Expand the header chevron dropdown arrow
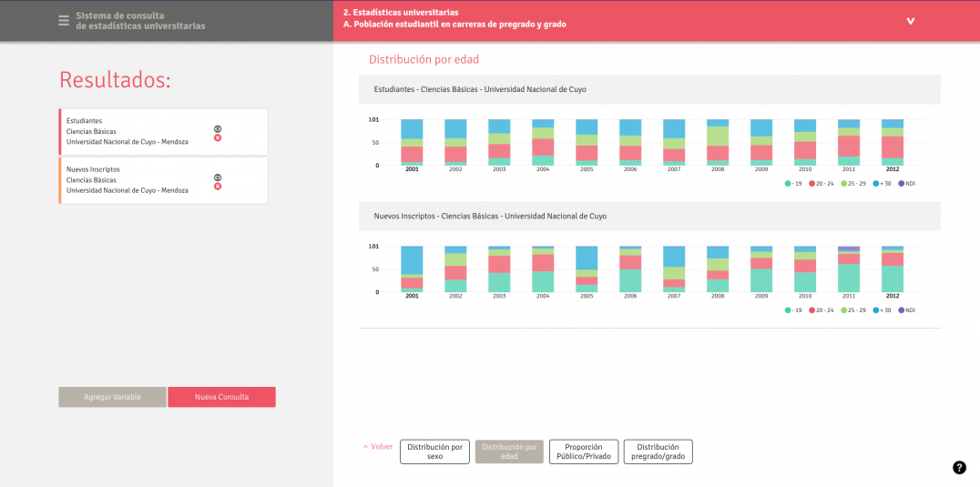This screenshot has height=487, width=980. (911, 21)
